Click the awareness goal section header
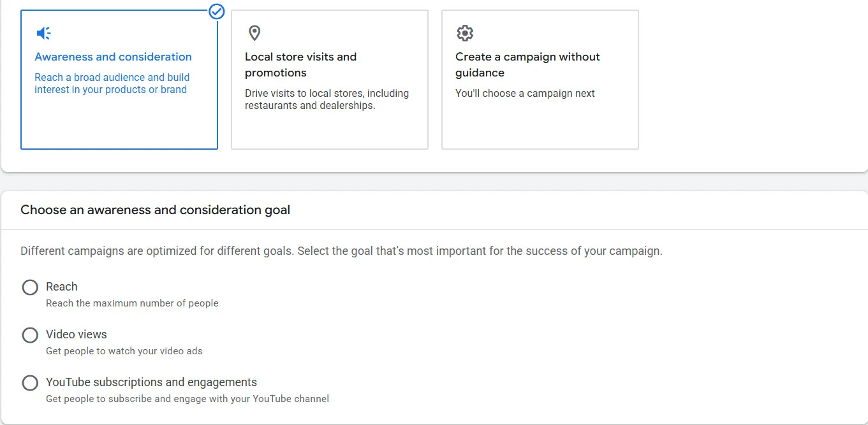This screenshot has width=868, height=425. pyautogui.click(x=155, y=210)
